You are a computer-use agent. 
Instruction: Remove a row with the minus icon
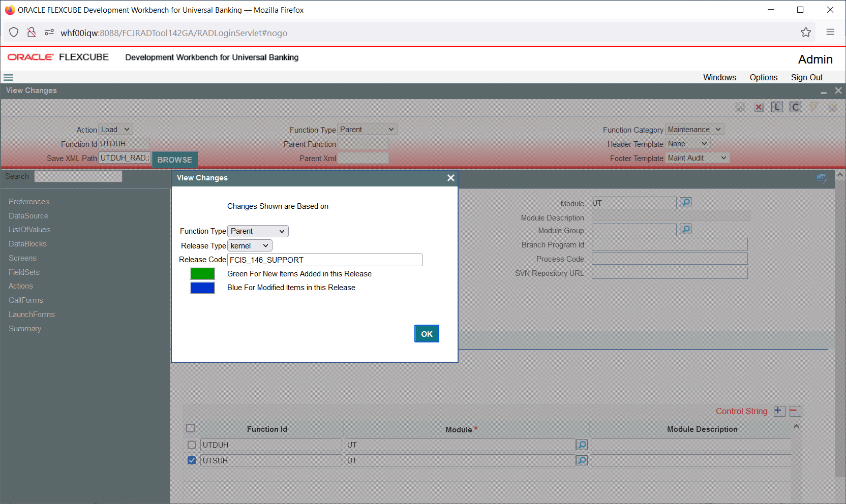(795, 411)
